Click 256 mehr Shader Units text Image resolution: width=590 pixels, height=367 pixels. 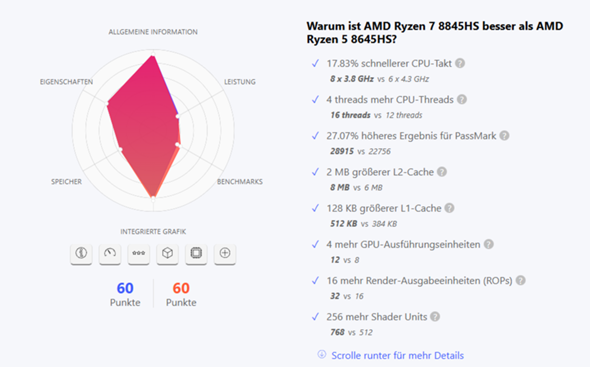(x=377, y=317)
